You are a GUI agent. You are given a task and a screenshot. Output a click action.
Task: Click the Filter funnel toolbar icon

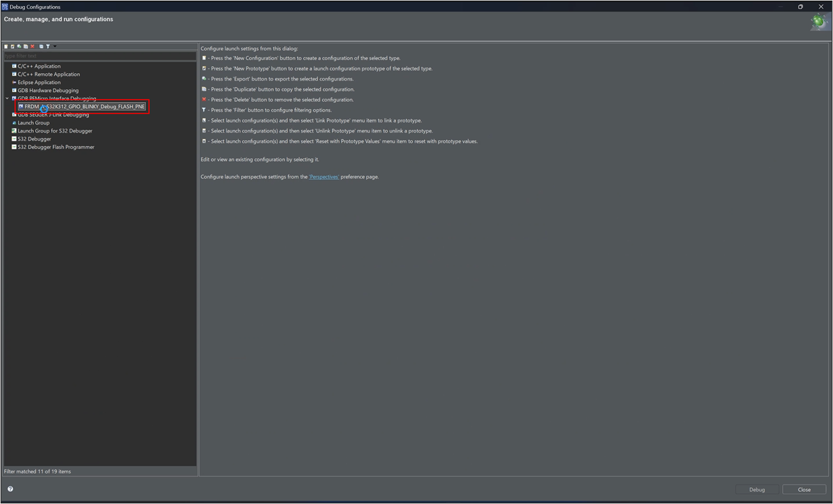[48, 47]
